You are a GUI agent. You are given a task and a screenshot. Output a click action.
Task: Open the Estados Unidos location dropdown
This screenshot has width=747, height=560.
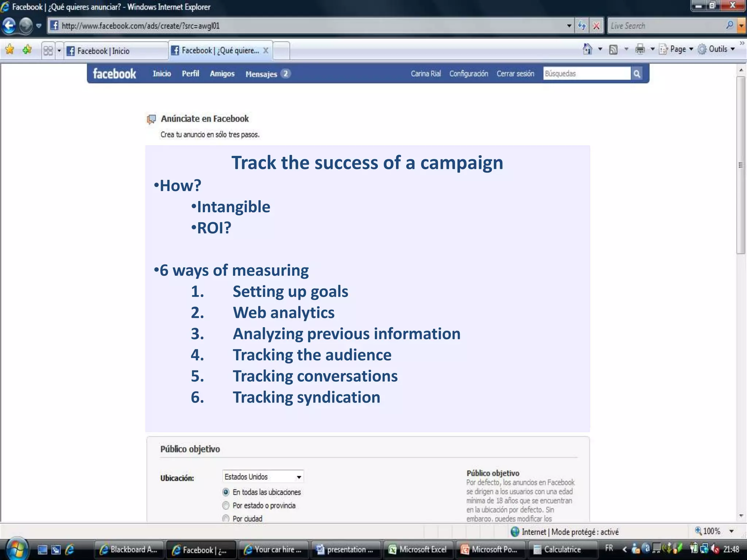(x=263, y=477)
